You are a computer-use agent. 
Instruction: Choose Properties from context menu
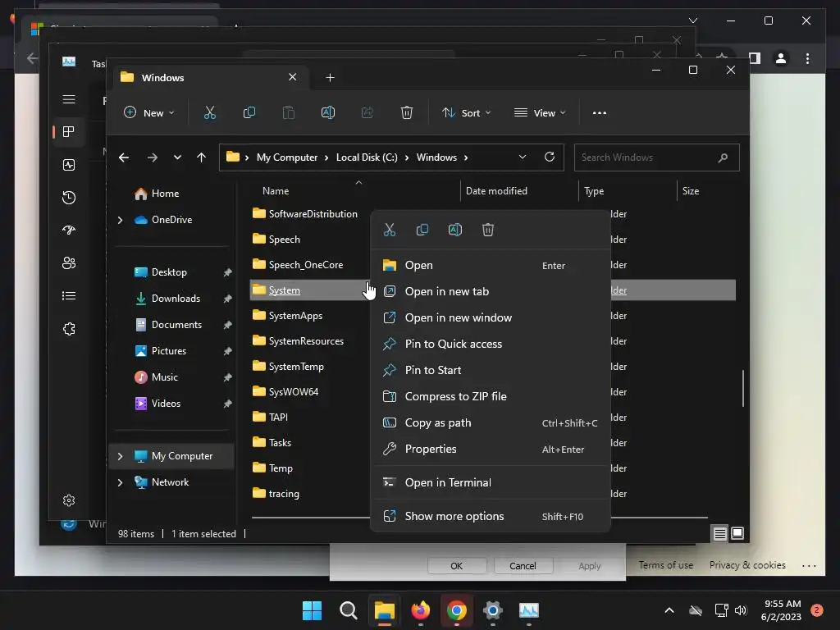coord(431,449)
